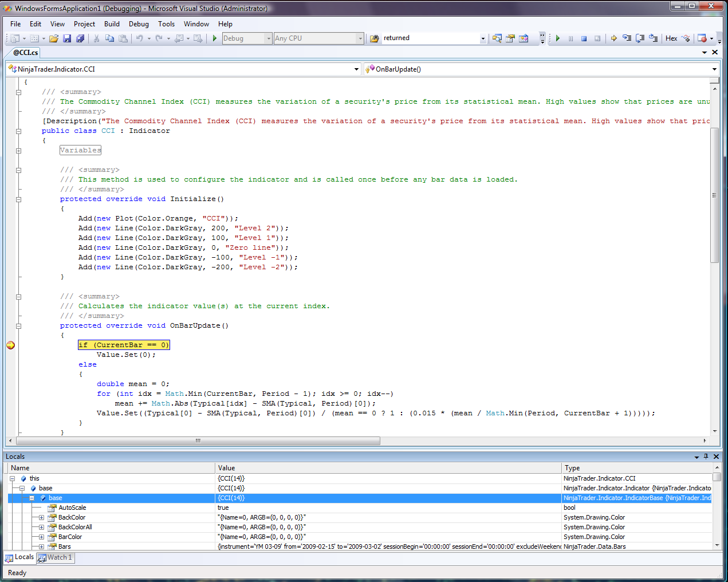
Task: Expand the BackColor variable node
Action: click(41, 517)
